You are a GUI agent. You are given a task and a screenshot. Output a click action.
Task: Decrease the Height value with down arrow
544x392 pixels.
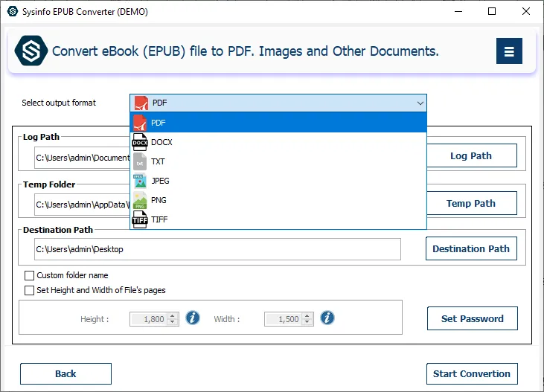pyautogui.click(x=173, y=322)
